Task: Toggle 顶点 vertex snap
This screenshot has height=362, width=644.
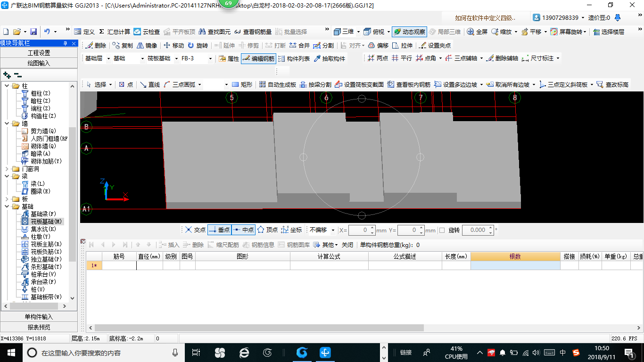Action: pos(267,230)
